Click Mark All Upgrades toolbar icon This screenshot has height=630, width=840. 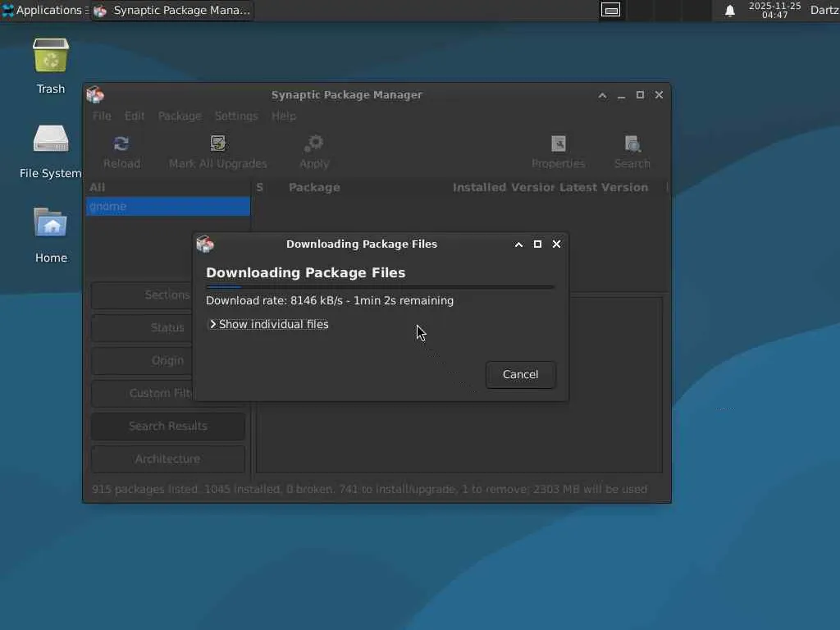(x=217, y=143)
